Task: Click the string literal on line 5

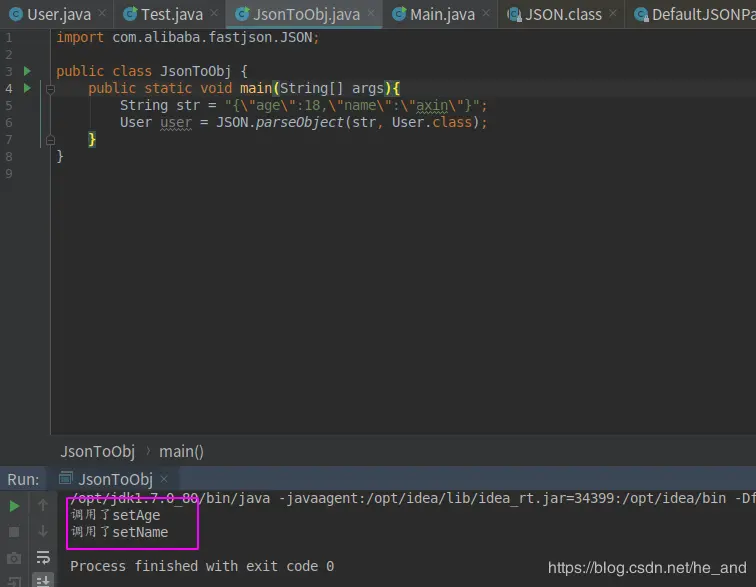Action: coord(352,106)
